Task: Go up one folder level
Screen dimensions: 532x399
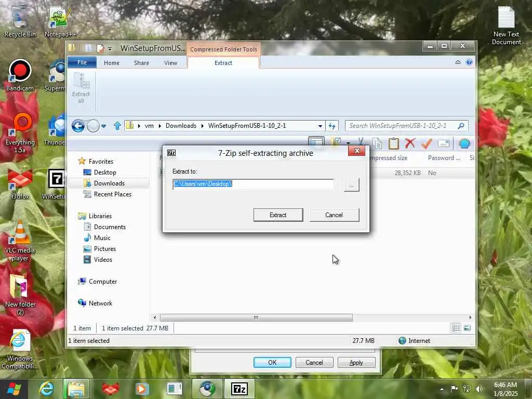Action: (117, 126)
